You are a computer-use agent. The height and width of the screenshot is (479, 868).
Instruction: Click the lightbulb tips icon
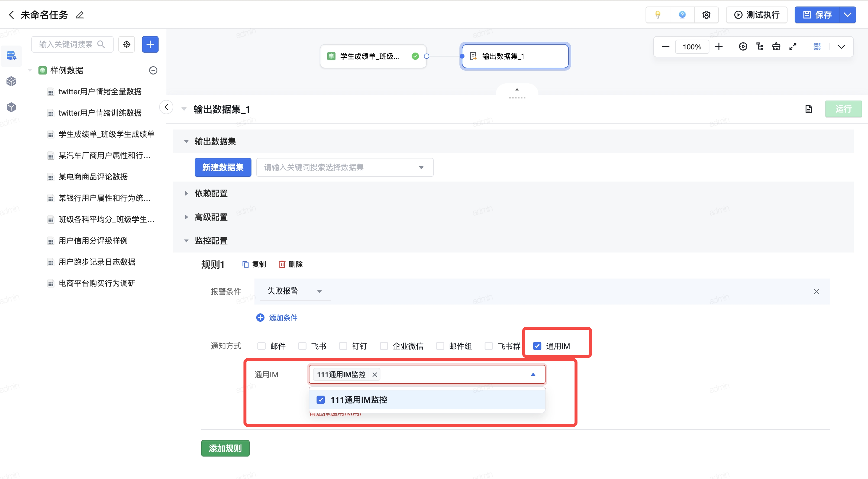(x=657, y=15)
